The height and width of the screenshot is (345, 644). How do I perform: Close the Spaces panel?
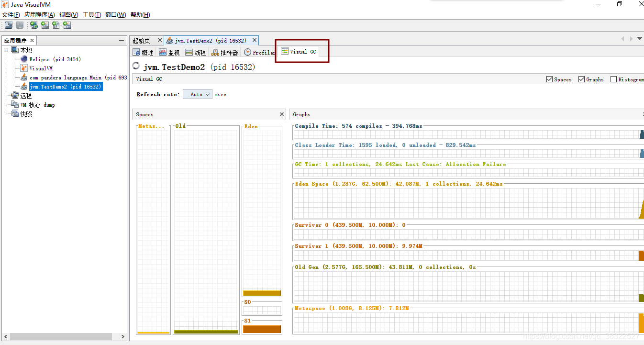pyautogui.click(x=282, y=114)
